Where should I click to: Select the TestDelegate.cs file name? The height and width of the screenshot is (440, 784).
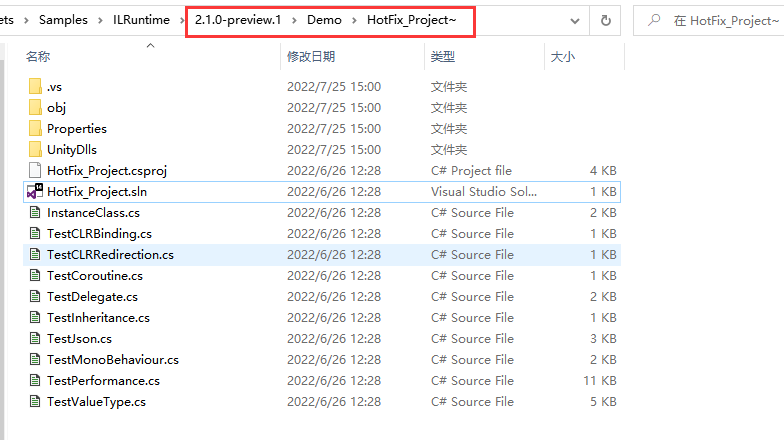point(92,297)
